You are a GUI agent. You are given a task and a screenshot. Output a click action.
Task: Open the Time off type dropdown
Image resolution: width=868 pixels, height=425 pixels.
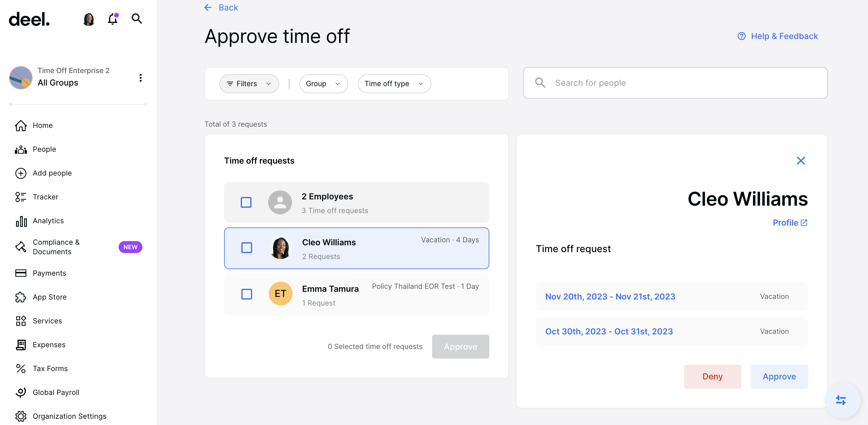[394, 83]
